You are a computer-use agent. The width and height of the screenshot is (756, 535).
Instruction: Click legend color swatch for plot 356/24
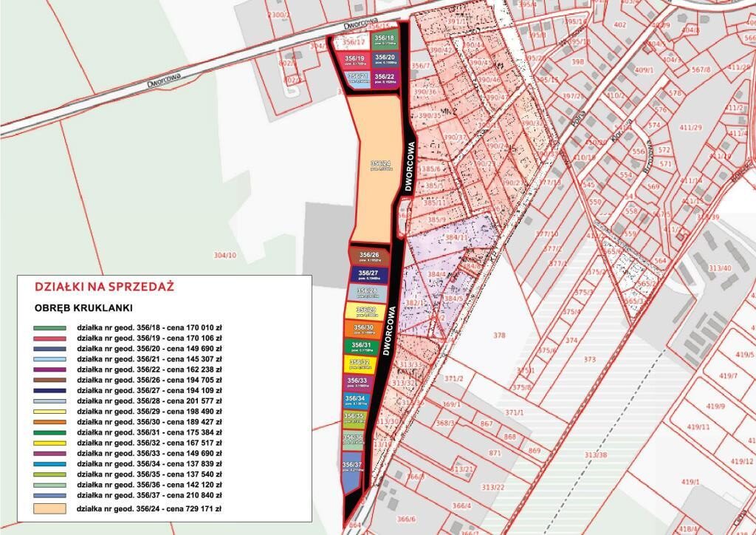[x=49, y=509]
